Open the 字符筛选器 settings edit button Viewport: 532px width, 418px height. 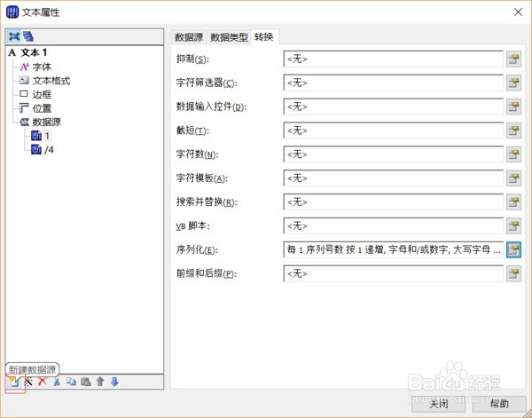click(x=513, y=83)
